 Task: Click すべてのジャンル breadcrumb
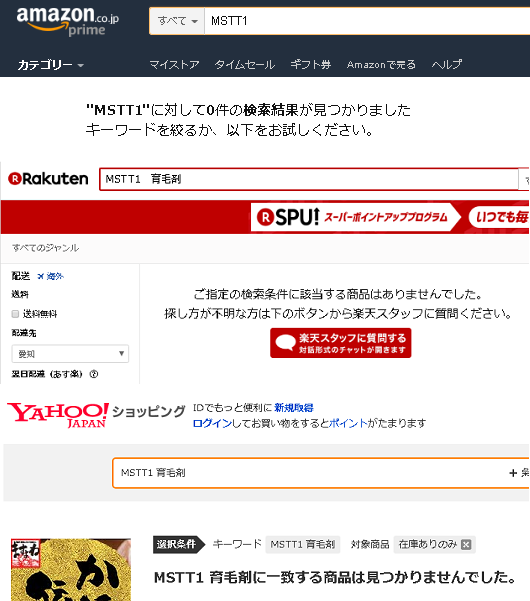point(46,248)
